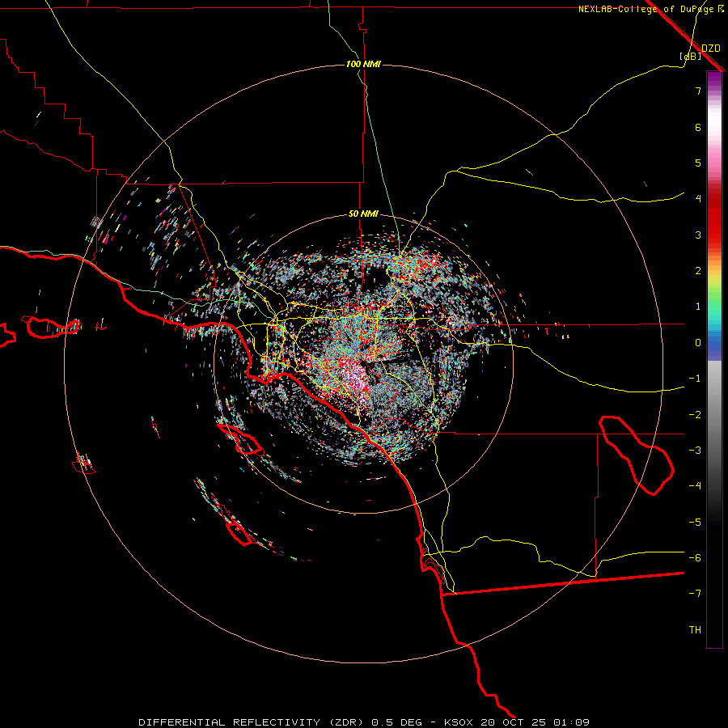Click the 100 NMI range ring label
728x728 pixels.
363,64
